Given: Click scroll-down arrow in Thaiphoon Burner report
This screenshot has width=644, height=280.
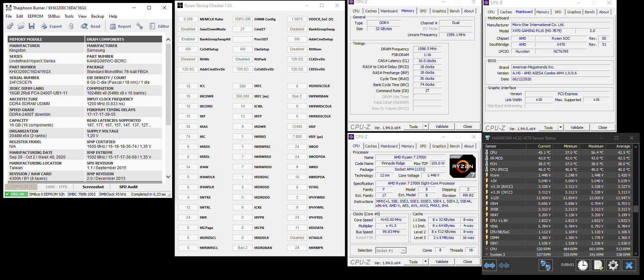Looking at the screenshot, I should coord(168,177).
